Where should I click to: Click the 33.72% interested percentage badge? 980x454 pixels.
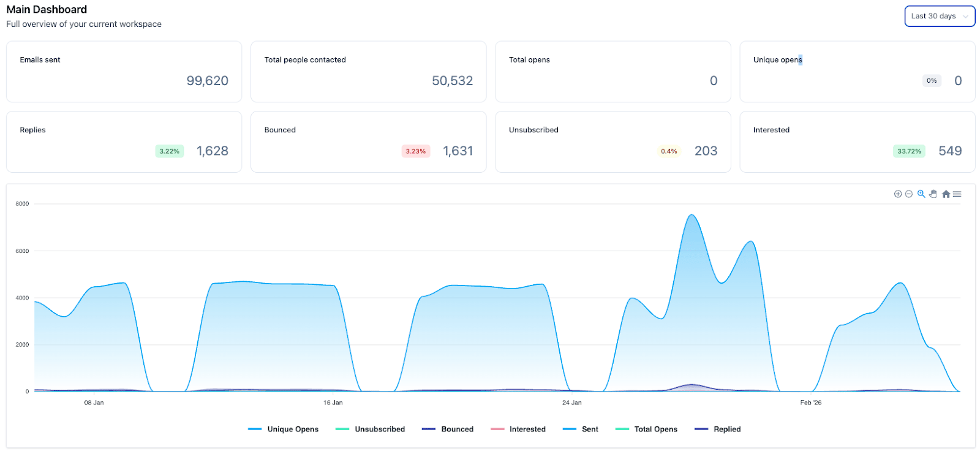click(x=909, y=151)
